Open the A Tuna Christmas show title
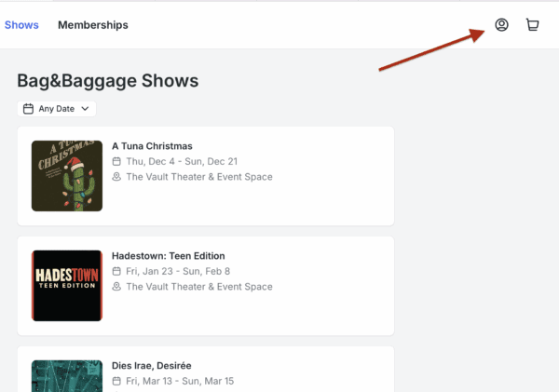Viewport: 559px width, 392px height. [x=152, y=146]
